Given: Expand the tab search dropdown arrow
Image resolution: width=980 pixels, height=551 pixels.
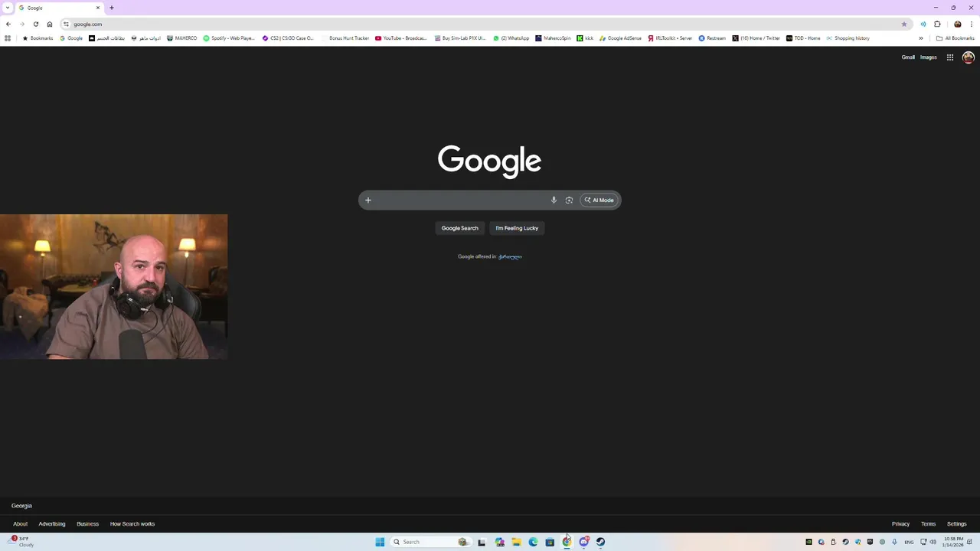Looking at the screenshot, I should [x=8, y=8].
